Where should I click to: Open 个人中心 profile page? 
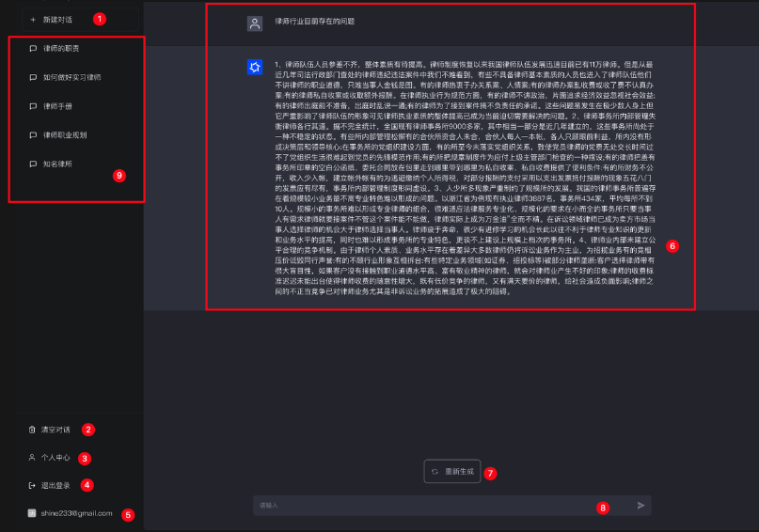pos(56,458)
